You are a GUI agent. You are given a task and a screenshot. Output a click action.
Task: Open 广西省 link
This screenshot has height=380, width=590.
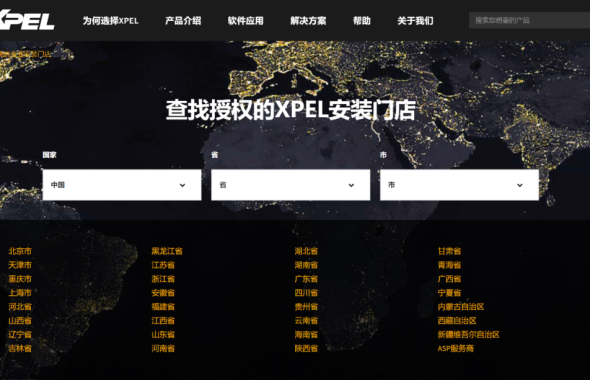click(x=449, y=279)
